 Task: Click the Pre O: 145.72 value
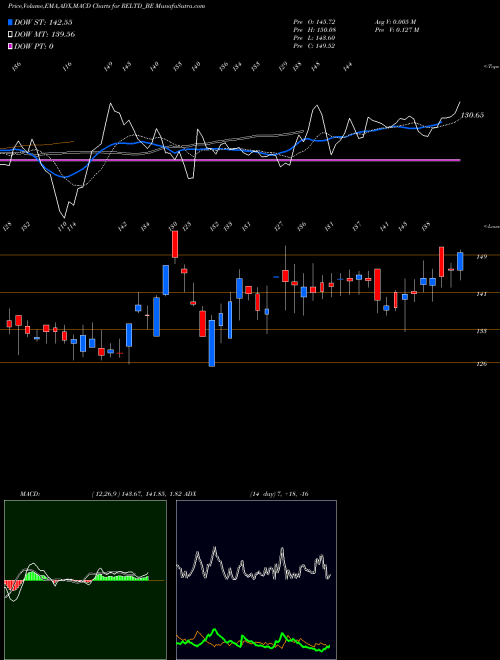point(314,21)
